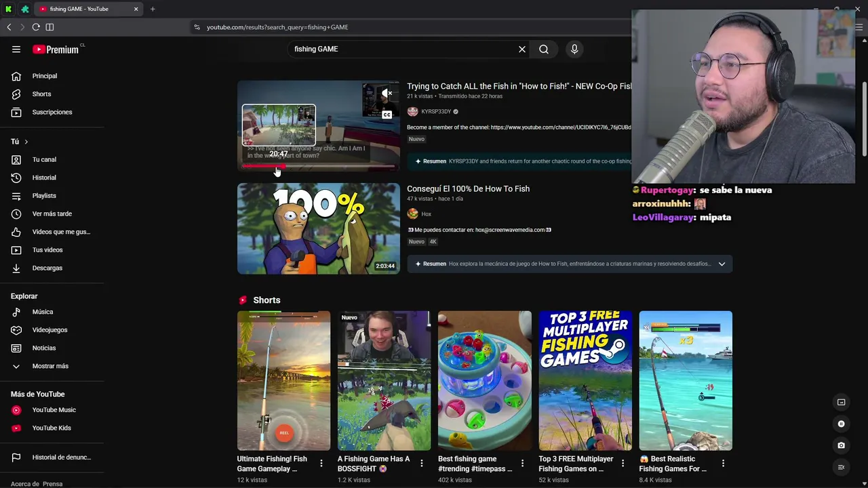Collapse the floating side panel list icon
The image size is (868, 488).
tap(842, 467)
